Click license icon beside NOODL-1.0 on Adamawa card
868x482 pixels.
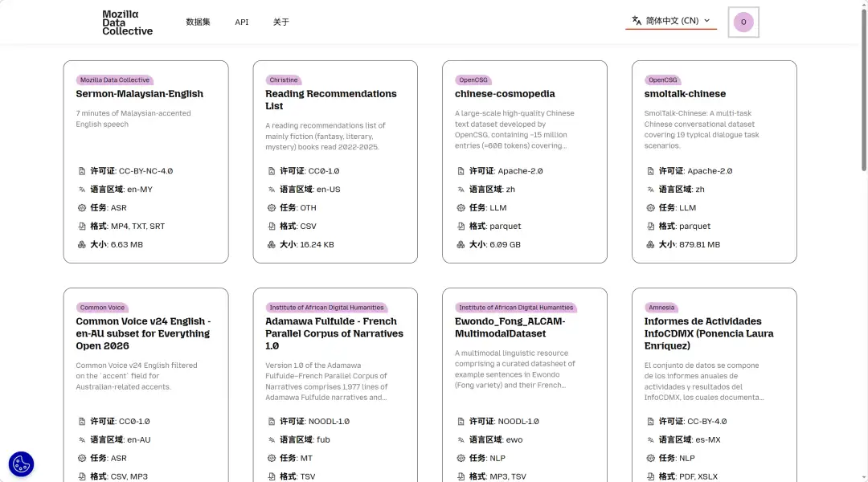tap(272, 422)
